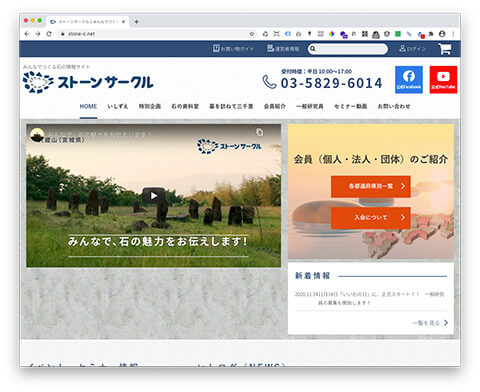Click the stone-c.net address bar
This screenshot has width=480, height=392.
pos(153,34)
